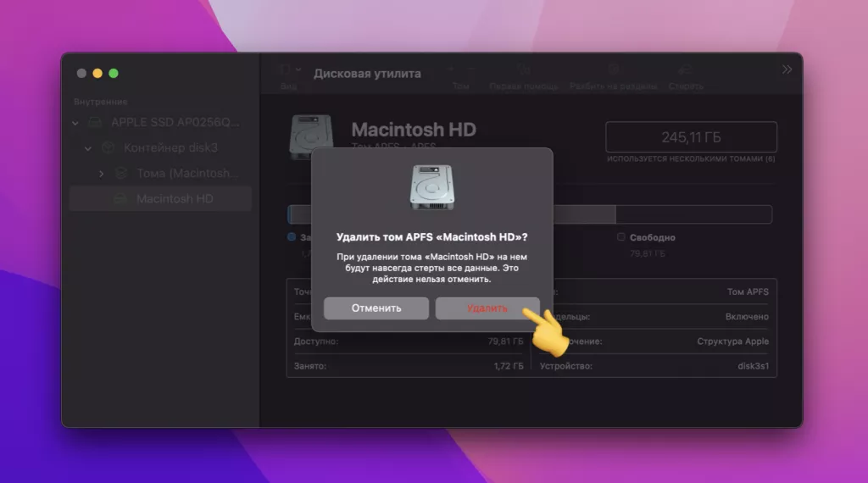Click the 'Устройство:' label
This screenshot has width=868, height=483.
click(565, 366)
